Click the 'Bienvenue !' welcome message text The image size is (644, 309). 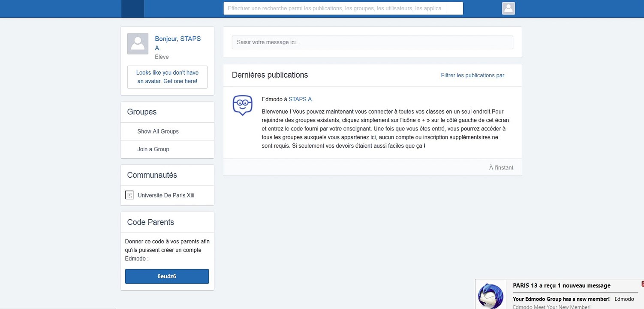386,129
